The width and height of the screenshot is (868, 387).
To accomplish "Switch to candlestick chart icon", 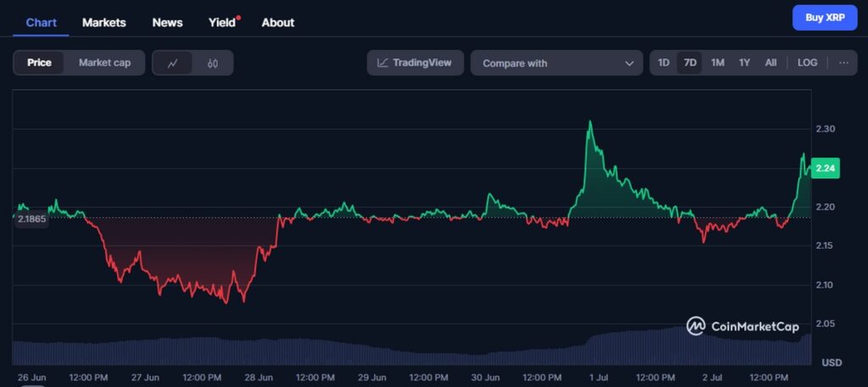I will coord(213,63).
